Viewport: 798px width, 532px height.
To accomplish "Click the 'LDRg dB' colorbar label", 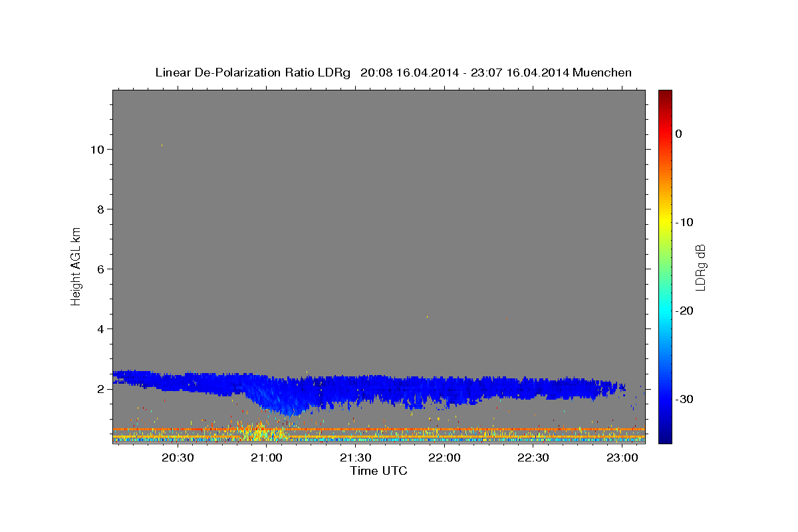I will click(x=700, y=267).
